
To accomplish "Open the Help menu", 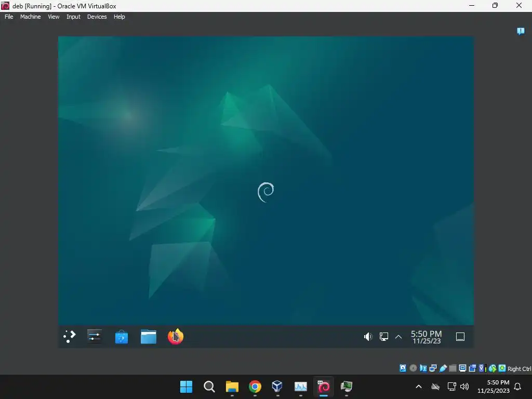I will [x=119, y=17].
